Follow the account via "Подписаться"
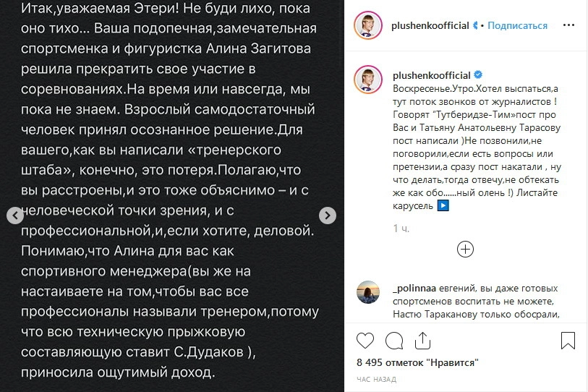Screen dimensions: 588x392 click(x=517, y=25)
